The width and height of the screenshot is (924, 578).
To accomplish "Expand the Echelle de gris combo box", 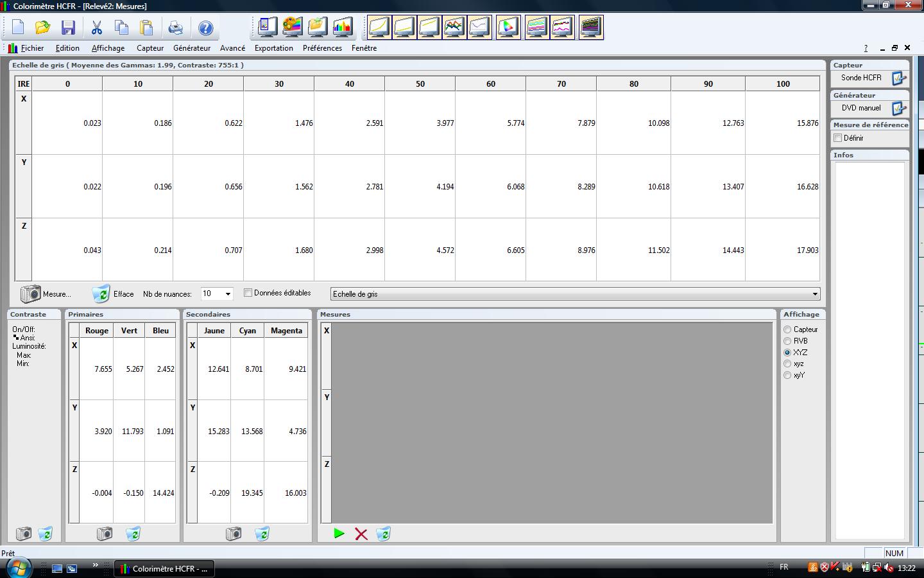I will (x=815, y=294).
